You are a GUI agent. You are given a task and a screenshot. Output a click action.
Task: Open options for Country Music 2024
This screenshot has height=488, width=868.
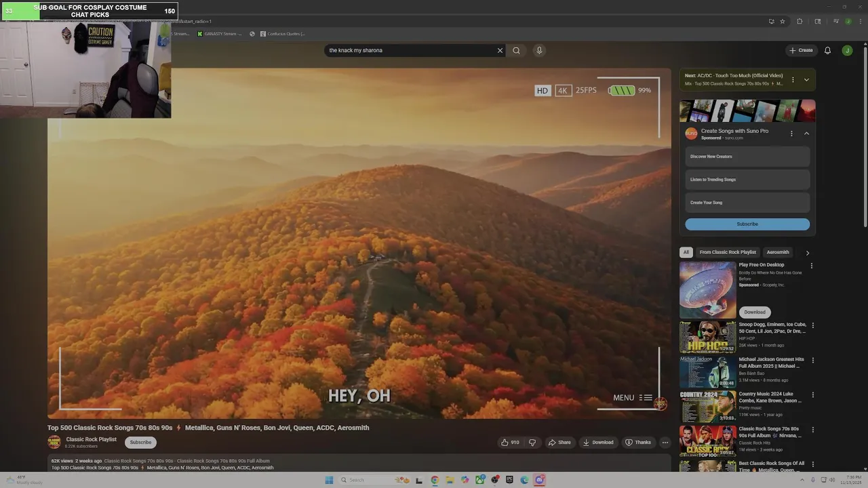coord(813,395)
